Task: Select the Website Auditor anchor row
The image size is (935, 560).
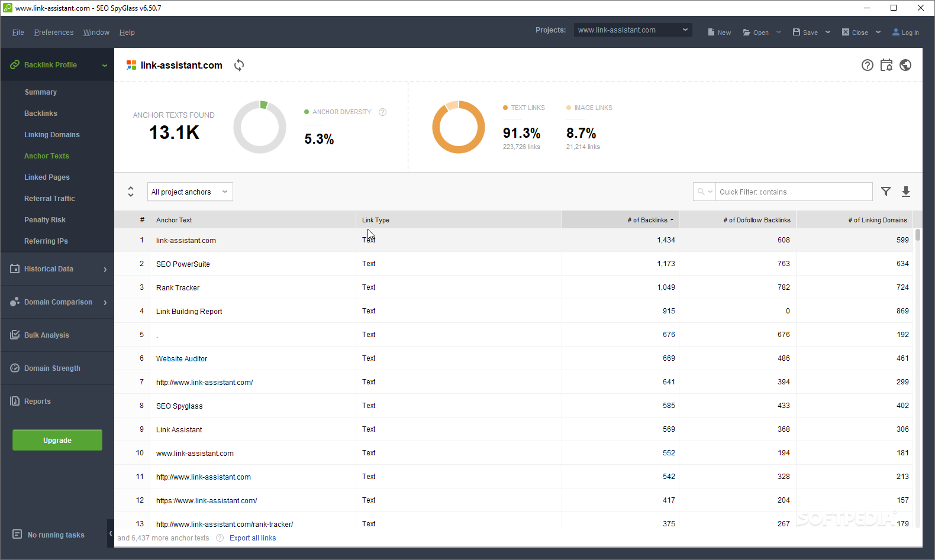Action: click(514, 358)
